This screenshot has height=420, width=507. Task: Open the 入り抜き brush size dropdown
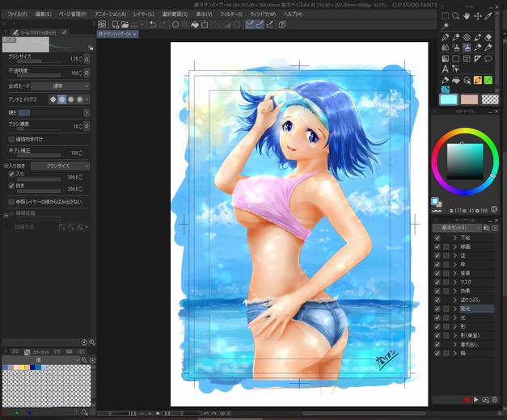tap(60, 166)
